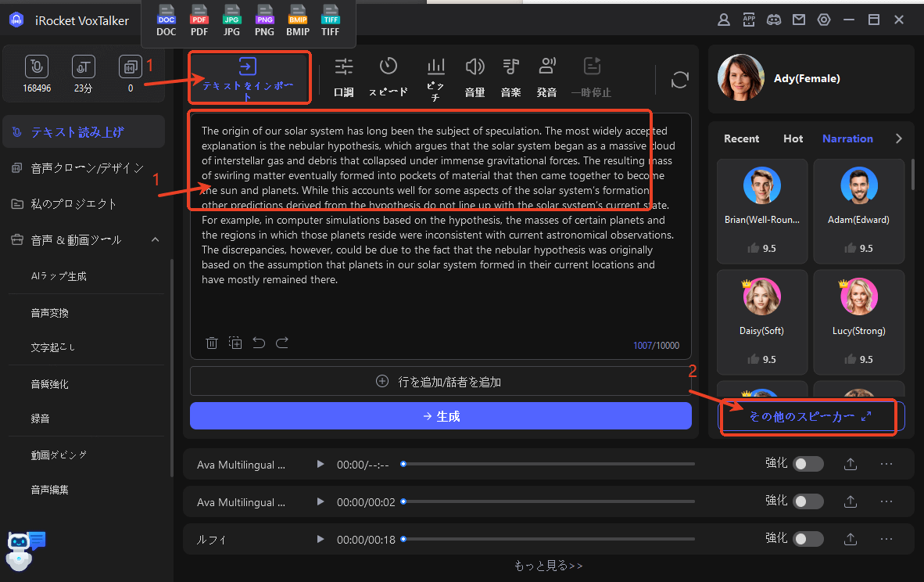The width and height of the screenshot is (924, 582).
Task: Open more options for 00:02 Ava track
Action: [x=886, y=501]
